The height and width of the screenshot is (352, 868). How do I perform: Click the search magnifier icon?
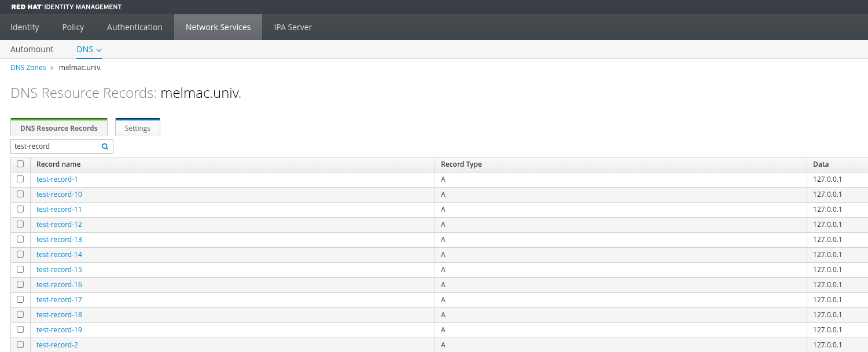click(105, 146)
